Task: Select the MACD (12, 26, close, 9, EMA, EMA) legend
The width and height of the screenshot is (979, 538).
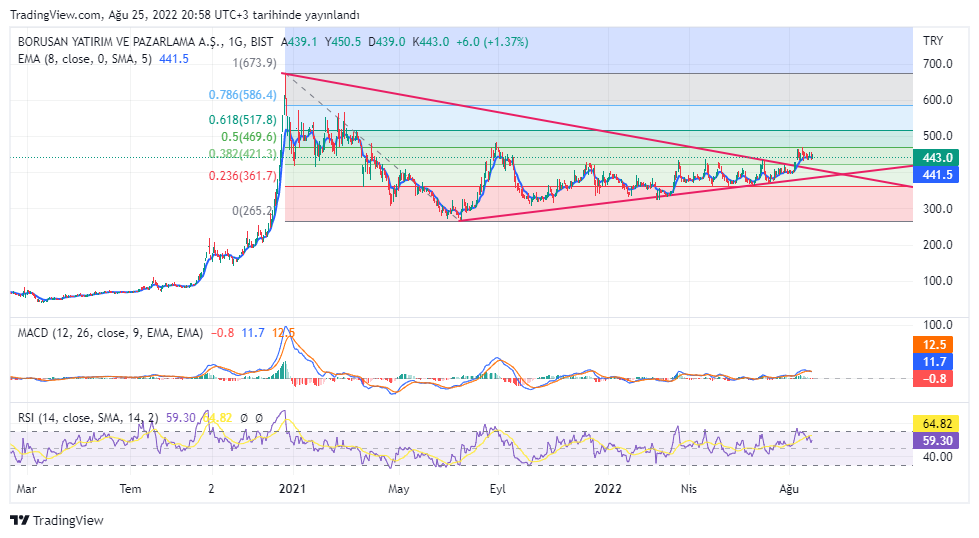Action: pos(110,333)
